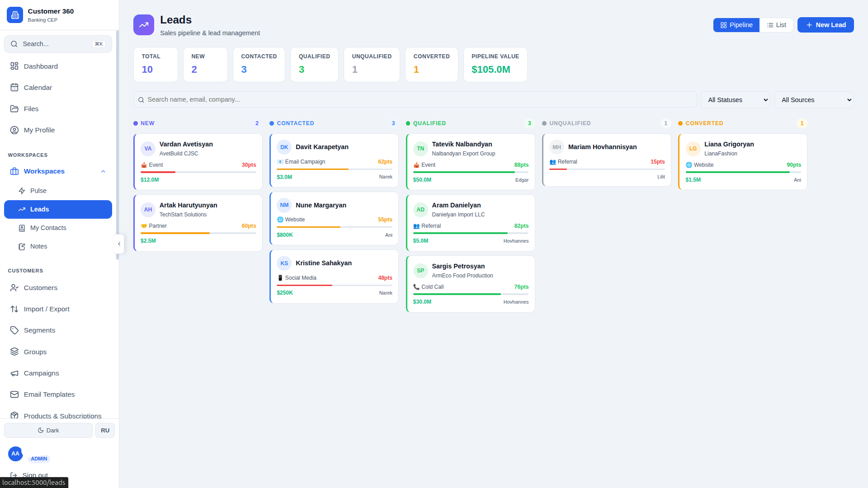
Task: Click the lead search name, email, company field
Action: [415, 99]
